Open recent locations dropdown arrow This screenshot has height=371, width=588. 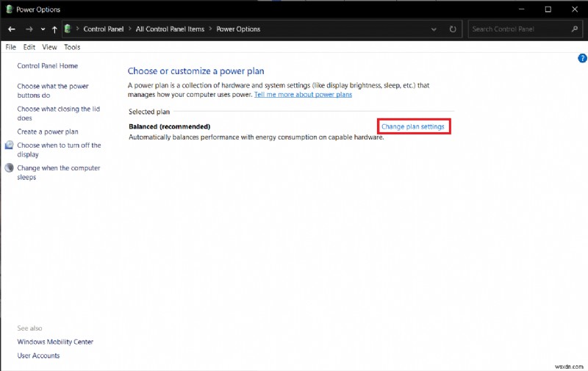(43, 29)
